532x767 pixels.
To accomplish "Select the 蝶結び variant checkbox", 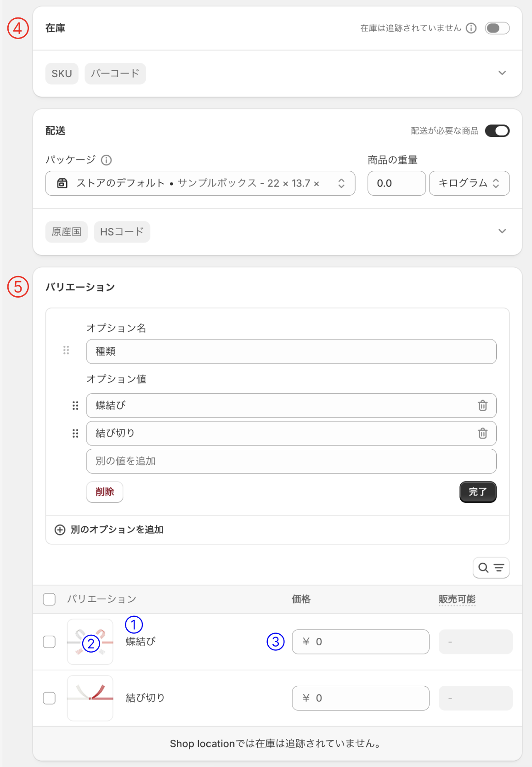I will click(x=49, y=642).
